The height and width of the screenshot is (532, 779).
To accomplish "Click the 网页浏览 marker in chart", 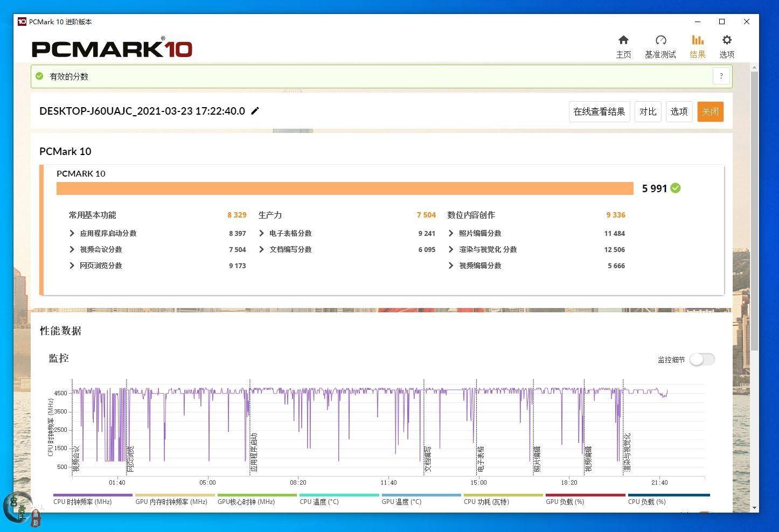I will coord(130,459).
